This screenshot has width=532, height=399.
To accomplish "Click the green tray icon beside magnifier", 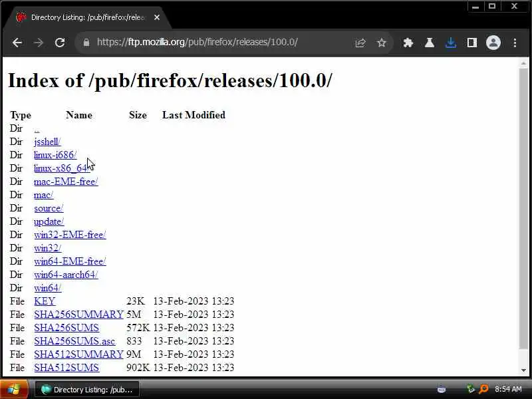I will (471, 389).
